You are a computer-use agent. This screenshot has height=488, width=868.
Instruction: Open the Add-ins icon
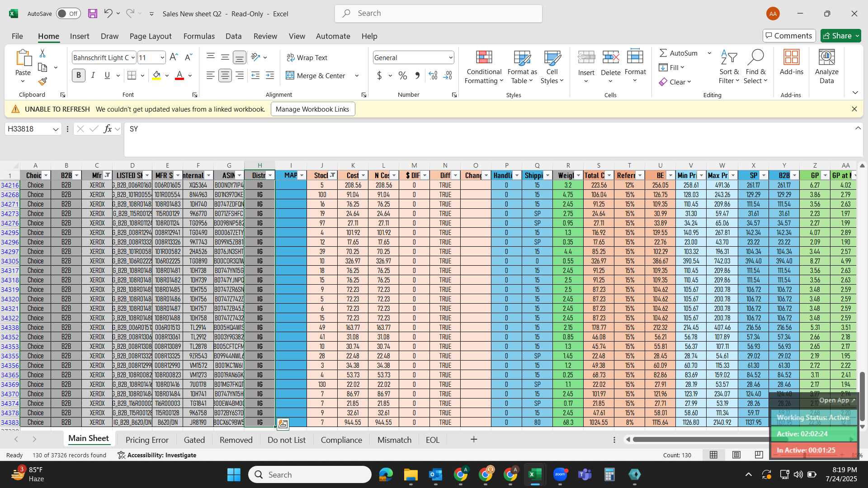click(791, 57)
